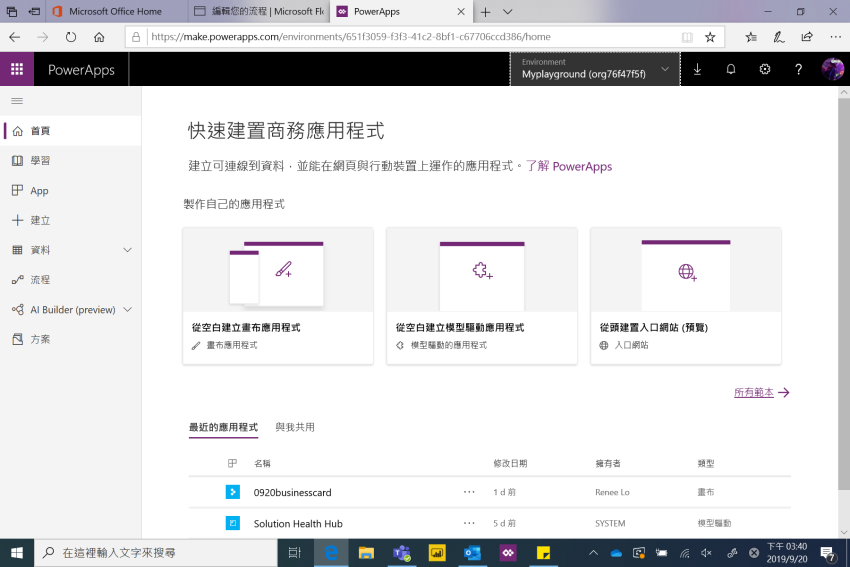Sort by the 名稱 column header
The height and width of the screenshot is (567, 850).
(262, 463)
